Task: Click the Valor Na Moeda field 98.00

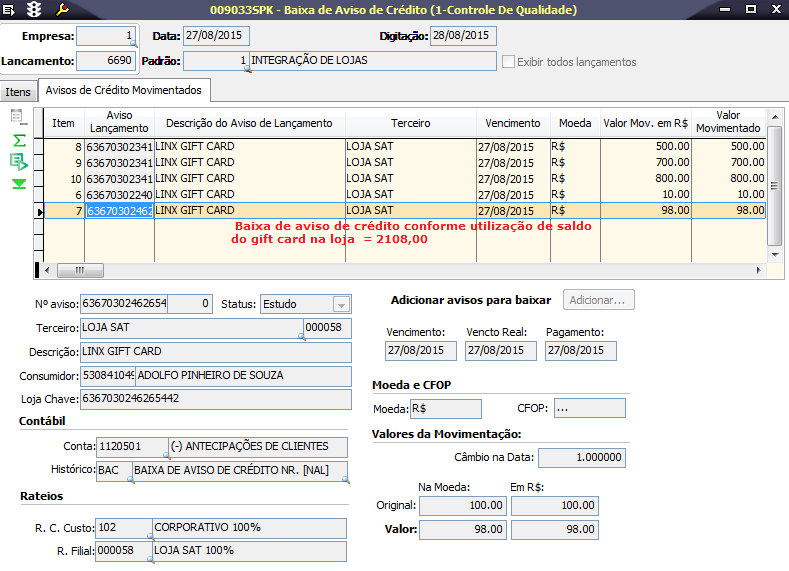Action: 462,530
